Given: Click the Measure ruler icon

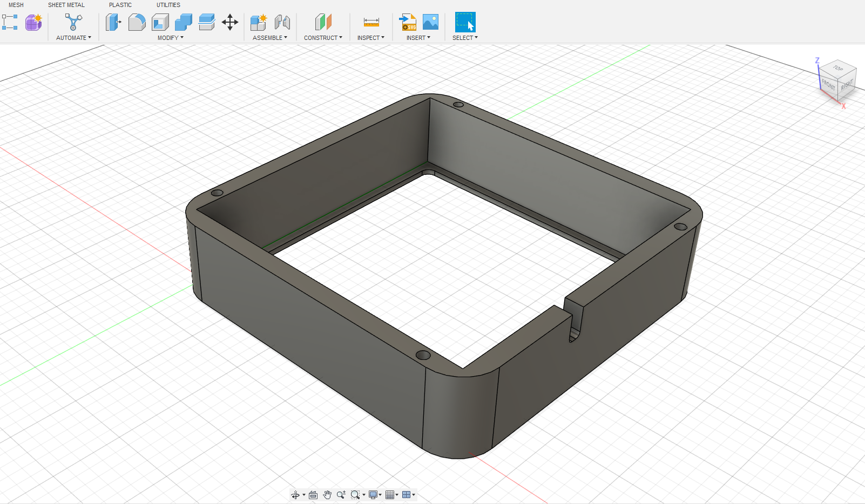Looking at the screenshot, I should pyautogui.click(x=371, y=22).
